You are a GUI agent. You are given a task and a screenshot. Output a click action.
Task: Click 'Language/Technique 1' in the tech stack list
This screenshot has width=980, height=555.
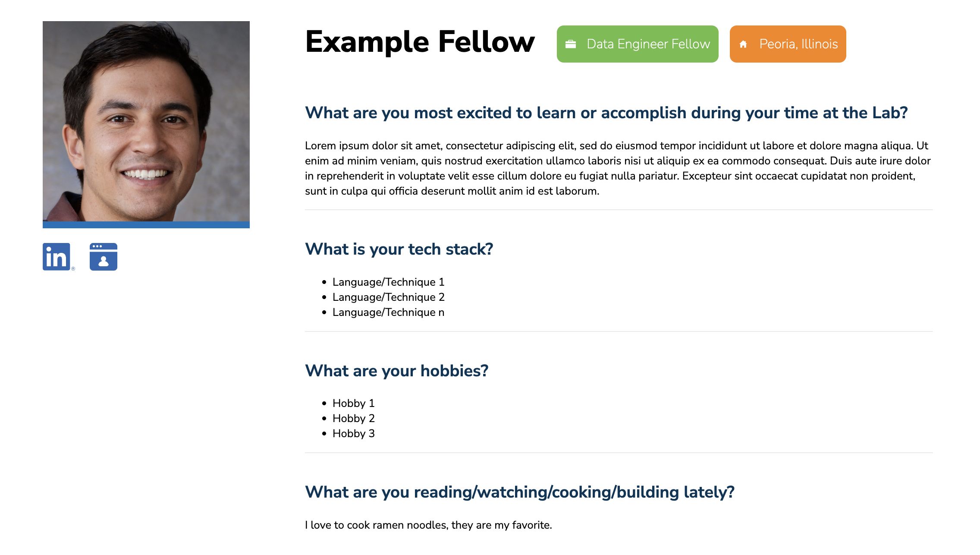click(x=388, y=282)
